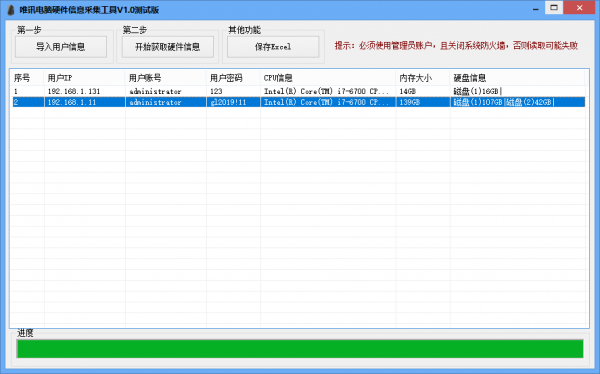Image resolution: width=600 pixels, height=374 pixels.
Task: Click the 保存Excel button
Action: tap(273, 47)
